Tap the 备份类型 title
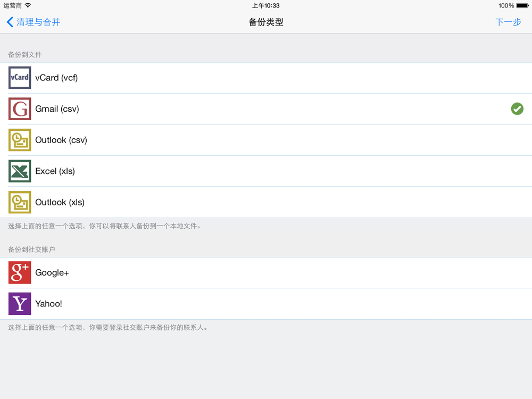Viewport: 532px width, 399px height. click(x=266, y=22)
